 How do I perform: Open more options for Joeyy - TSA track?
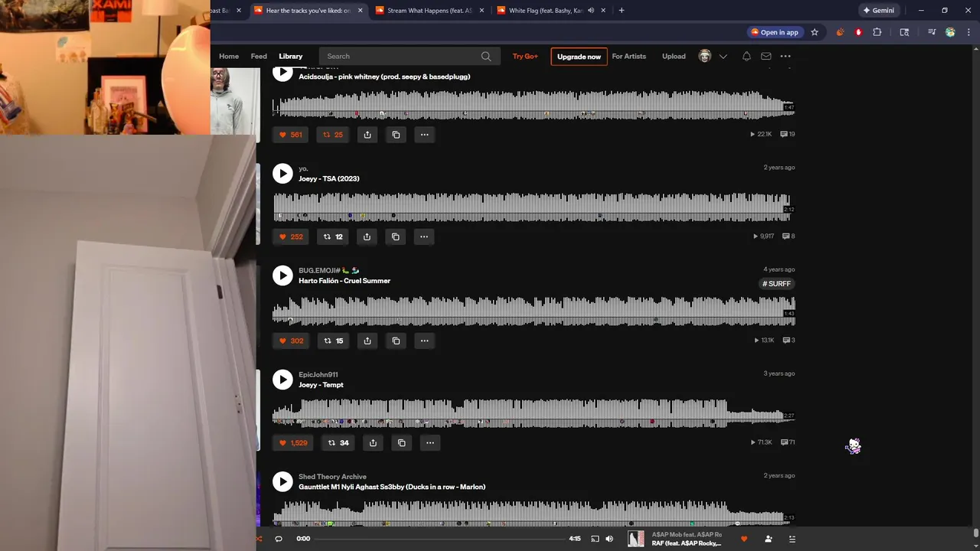click(423, 236)
